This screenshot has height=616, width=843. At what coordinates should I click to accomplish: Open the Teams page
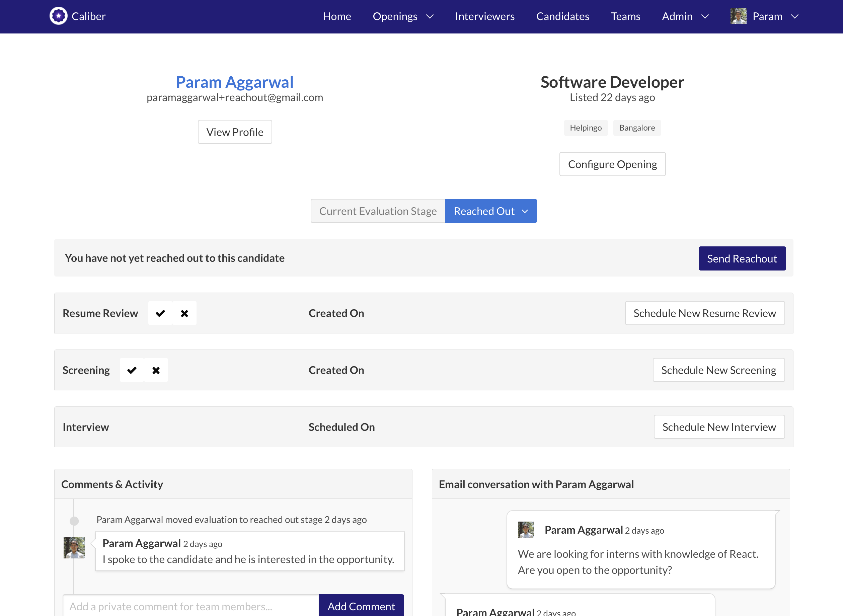coord(625,16)
